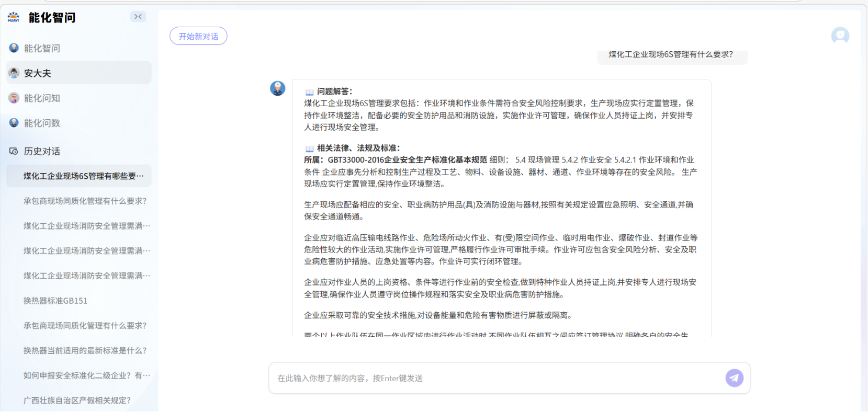Open 承包商现场同质化管理有什么要求 first history entry
The image size is (868, 412).
pyautogui.click(x=85, y=201)
